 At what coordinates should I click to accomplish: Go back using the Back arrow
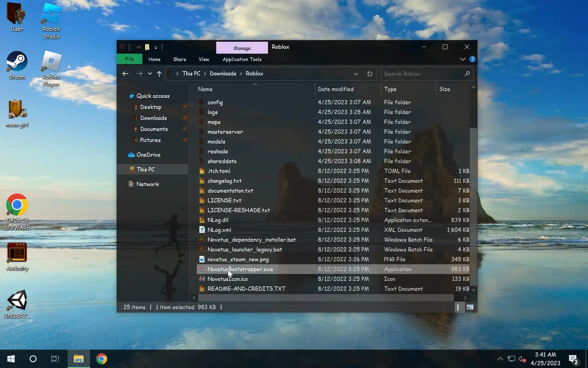tap(125, 74)
